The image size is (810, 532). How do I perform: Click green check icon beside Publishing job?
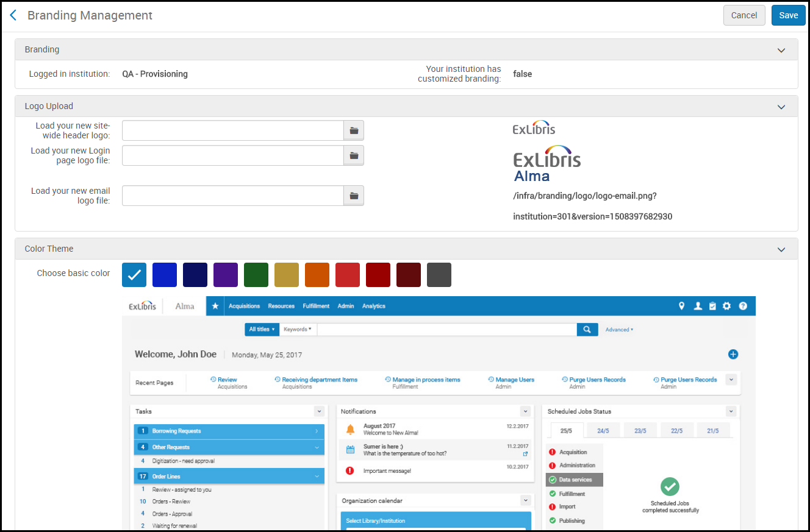(x=553, y=520)
